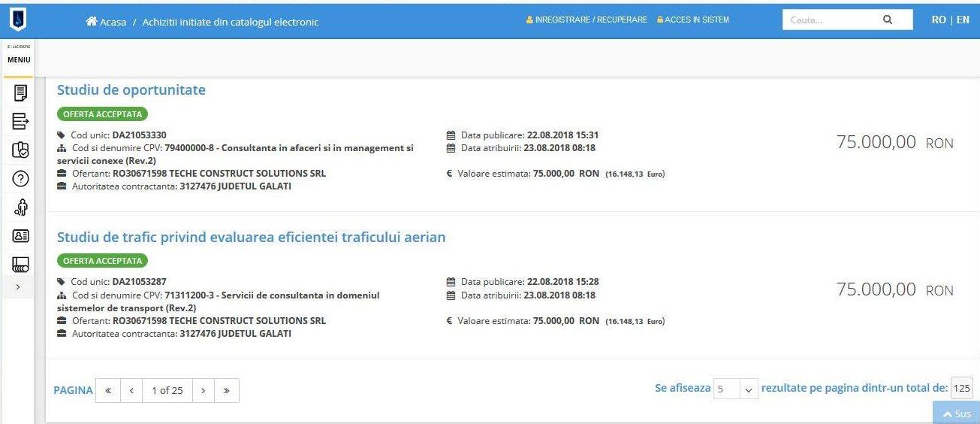Open the ID card icon in sidebar

(20, 235)
